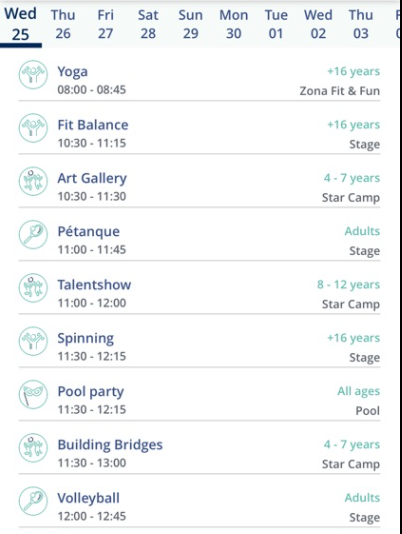The height and width of the screenshot is (534, 402).
Task: Go to the Tue 01 date tab
Action: 276,24
